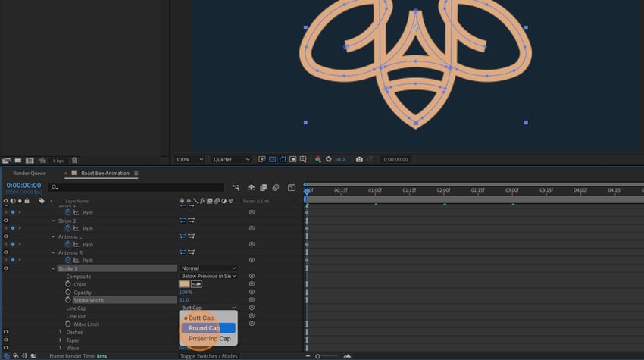This screenshot has height=360, width=644.
Task: Click the Stroke 1 color swatch
Action: (184, 284)
